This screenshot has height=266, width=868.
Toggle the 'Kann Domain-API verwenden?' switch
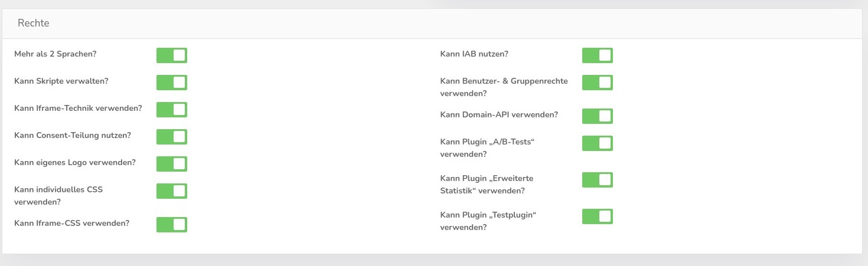tap(597, 116)
